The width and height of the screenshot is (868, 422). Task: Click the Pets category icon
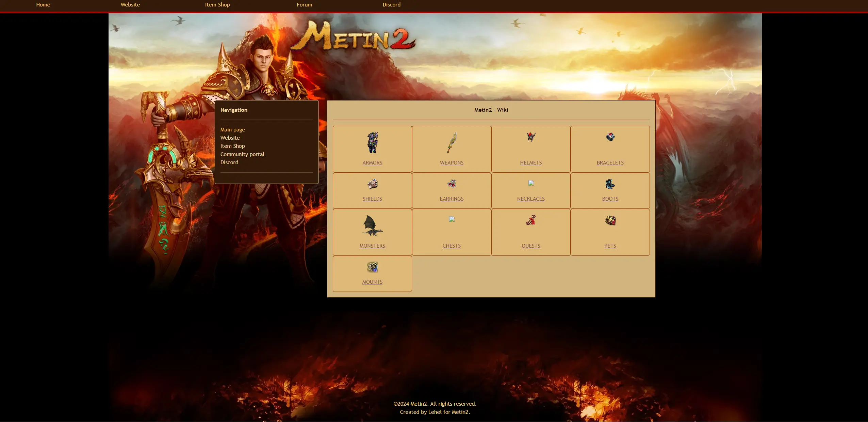(610, 220)
